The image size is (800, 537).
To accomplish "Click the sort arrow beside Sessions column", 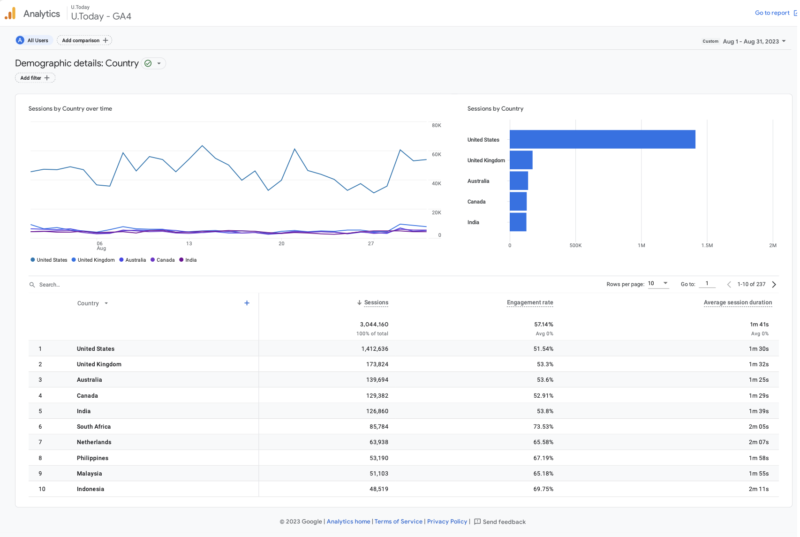I will [359, 303].
